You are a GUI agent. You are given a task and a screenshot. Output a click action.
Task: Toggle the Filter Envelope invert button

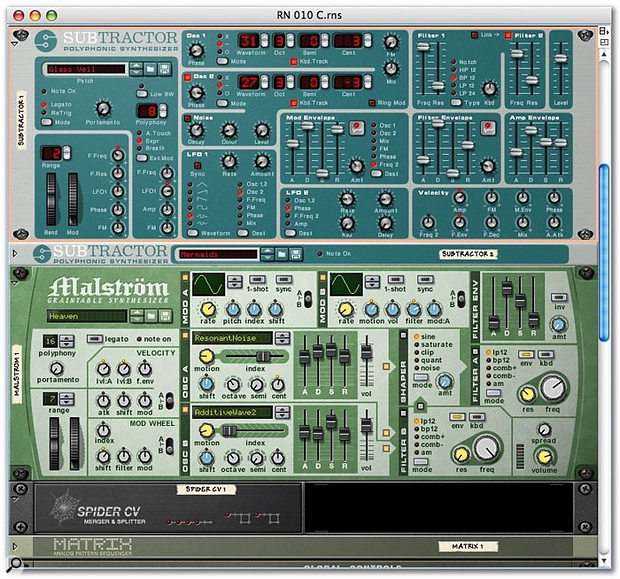pos(488,128)
